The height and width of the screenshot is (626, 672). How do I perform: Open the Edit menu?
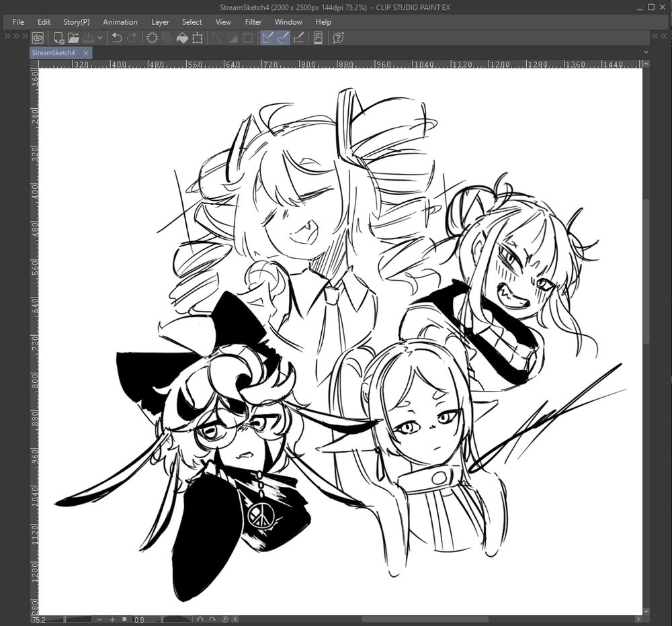[44, 22]
